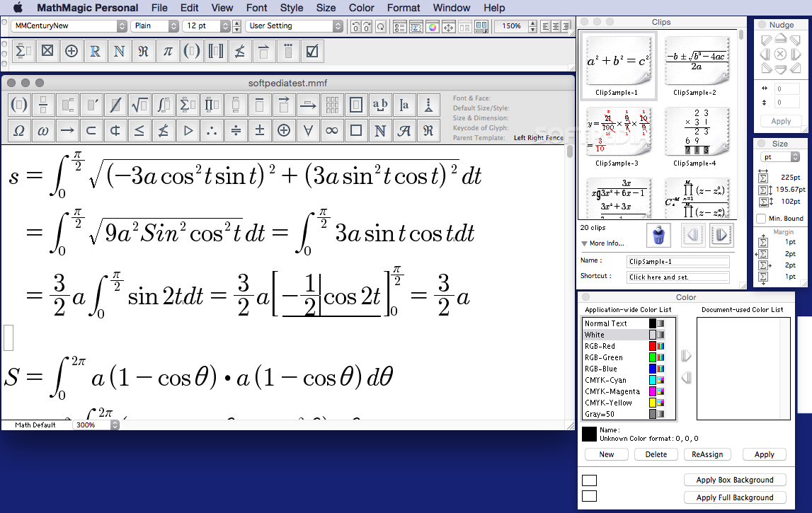Screen dimensions: 812x513
Task: Open the pt unit dropdown in Size panel
Action: [x=780, y=157]
